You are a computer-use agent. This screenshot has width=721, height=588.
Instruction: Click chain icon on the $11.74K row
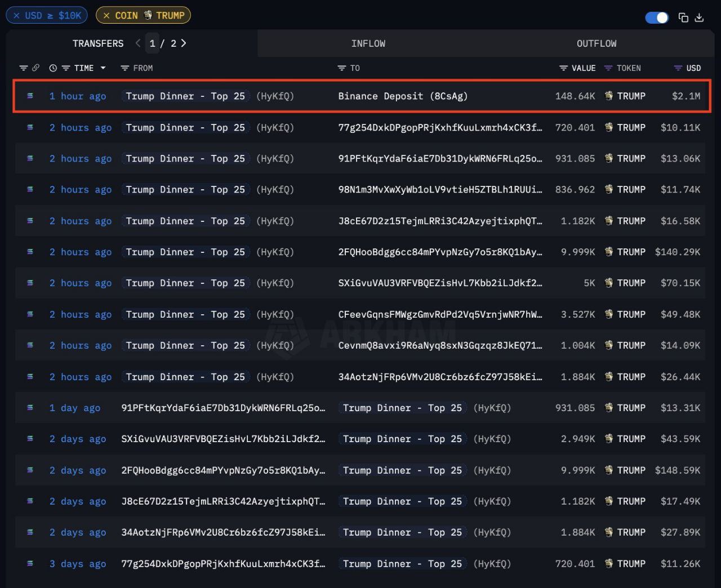click(x=30, y=189)
